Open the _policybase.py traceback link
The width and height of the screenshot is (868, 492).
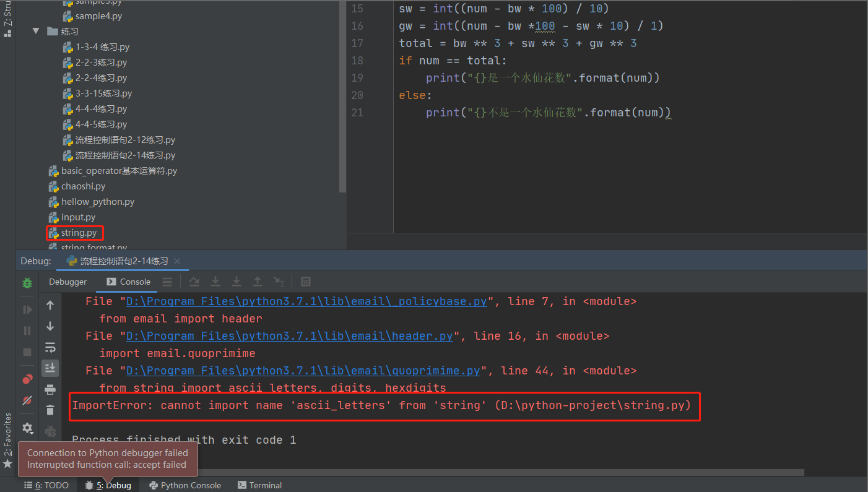click(x=307, y=301)
